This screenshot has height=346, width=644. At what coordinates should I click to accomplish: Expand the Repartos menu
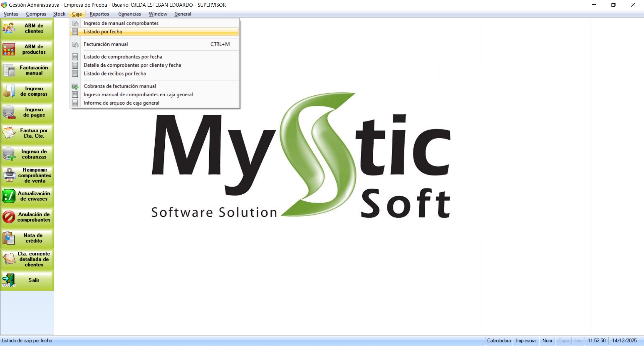pyautogui.click(x=99, y=14)
